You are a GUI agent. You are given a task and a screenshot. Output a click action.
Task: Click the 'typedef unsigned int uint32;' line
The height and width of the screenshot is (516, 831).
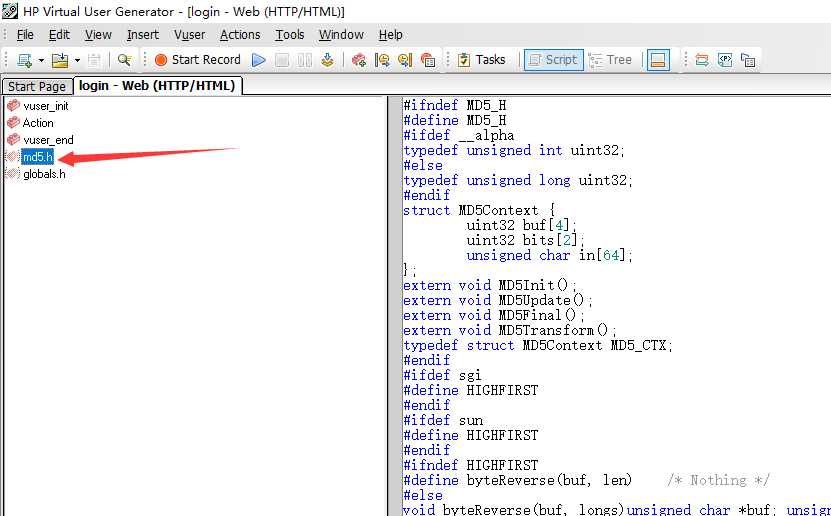point(514,150)
